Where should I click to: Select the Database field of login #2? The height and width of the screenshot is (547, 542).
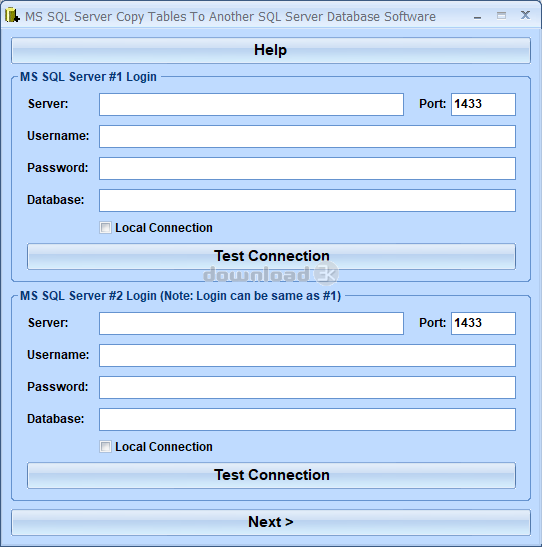[307, 420]
